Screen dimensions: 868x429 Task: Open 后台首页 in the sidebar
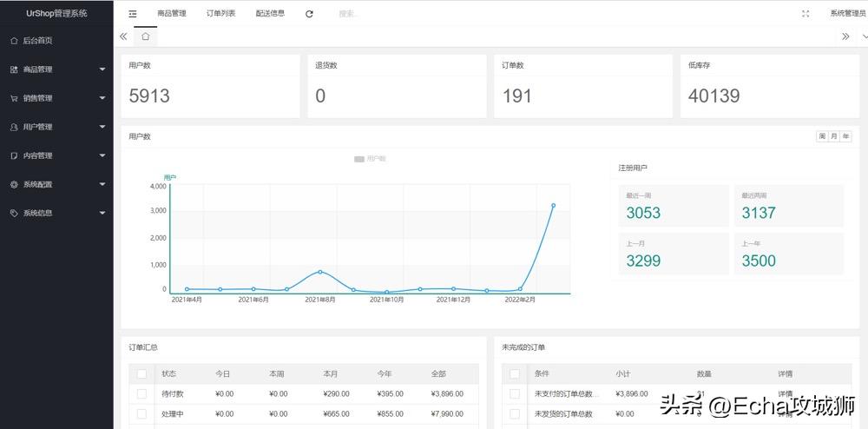coord(37,41)
